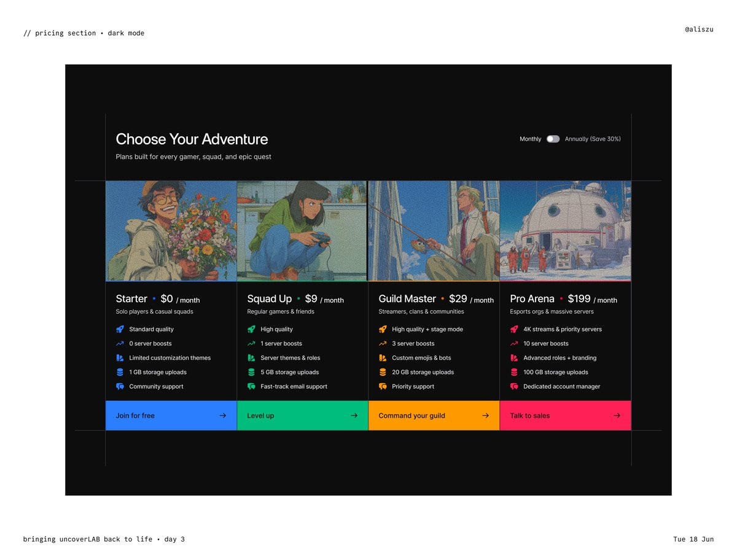Click the trend icon beside 3 server boosts
The height and width of the screenshot is (560, 737).
(383, 343)
